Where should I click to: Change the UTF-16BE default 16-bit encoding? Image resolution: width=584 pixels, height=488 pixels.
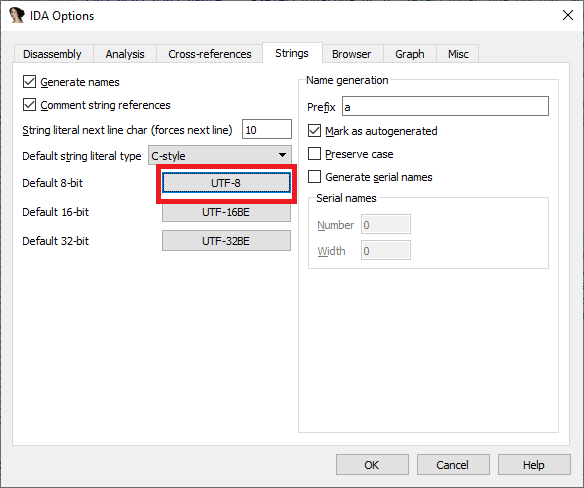click(226, 212)
